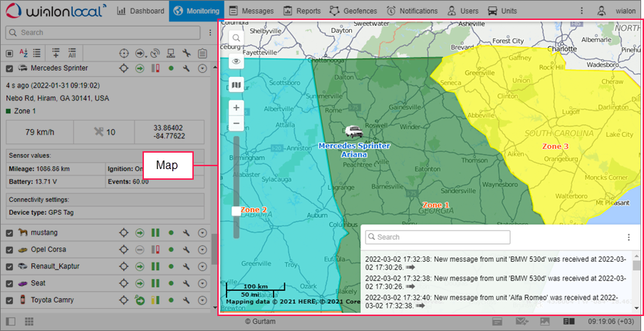
Task: Uncheck the Opel Corsa checkbox
Action: 9,250
